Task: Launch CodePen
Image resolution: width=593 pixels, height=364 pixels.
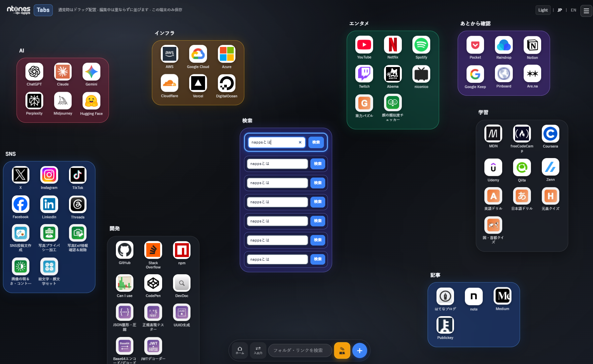Action: [153, 283]
